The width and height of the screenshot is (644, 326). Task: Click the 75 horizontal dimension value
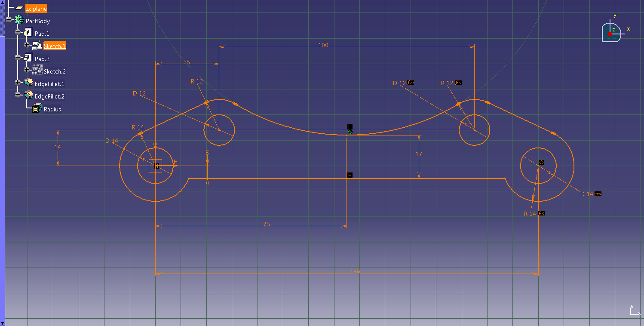coord(267,224)
